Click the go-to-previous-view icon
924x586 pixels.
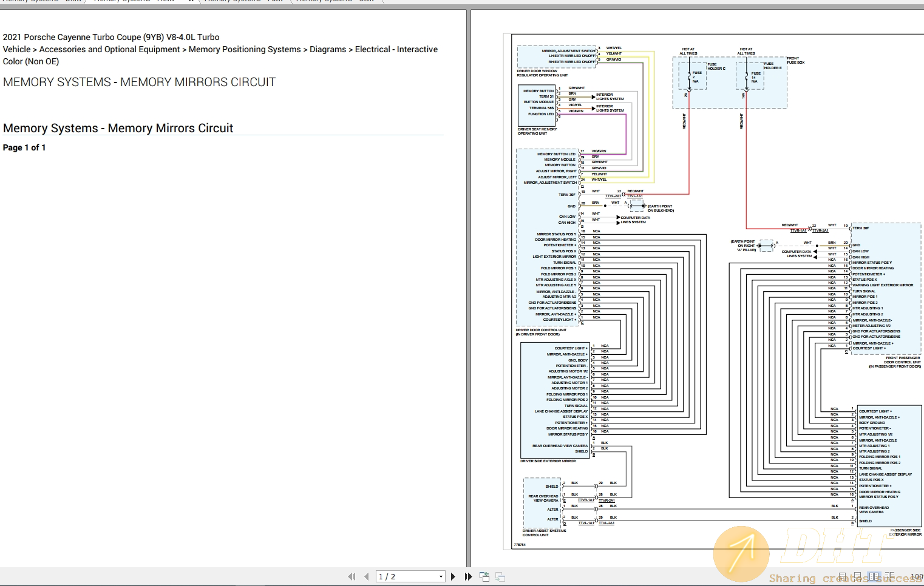[x=484, y=576]
